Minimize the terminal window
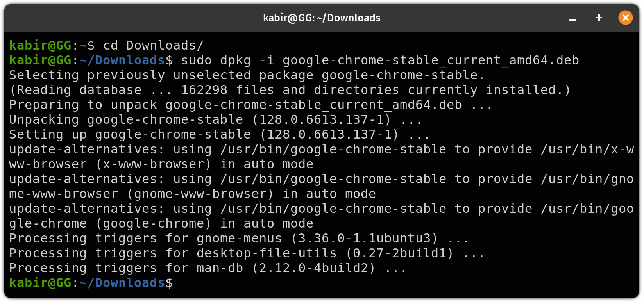 coord(572,18)
